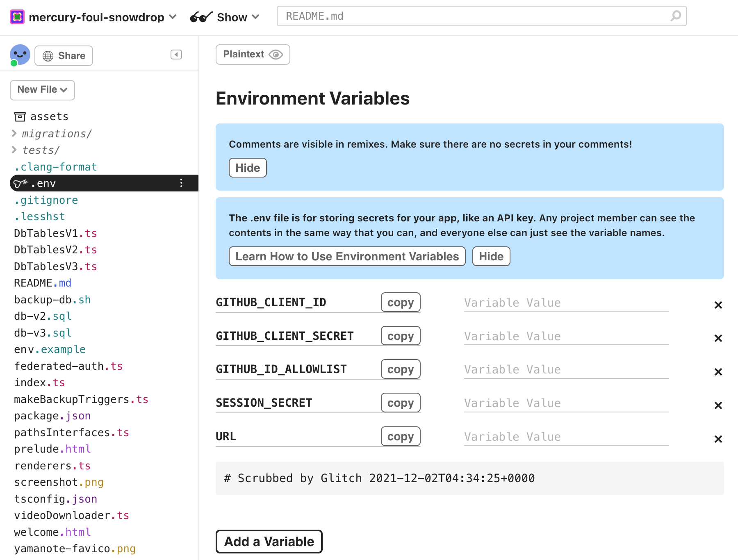Open DbTablesV2.ts
Viewport: 738px width, 560px height.
tap(55, 250)
